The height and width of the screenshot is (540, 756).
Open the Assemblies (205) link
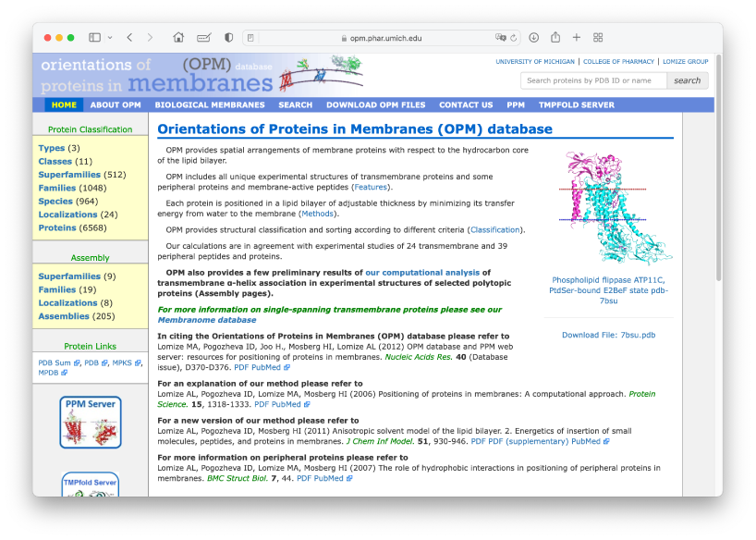[x=64, y=316]
